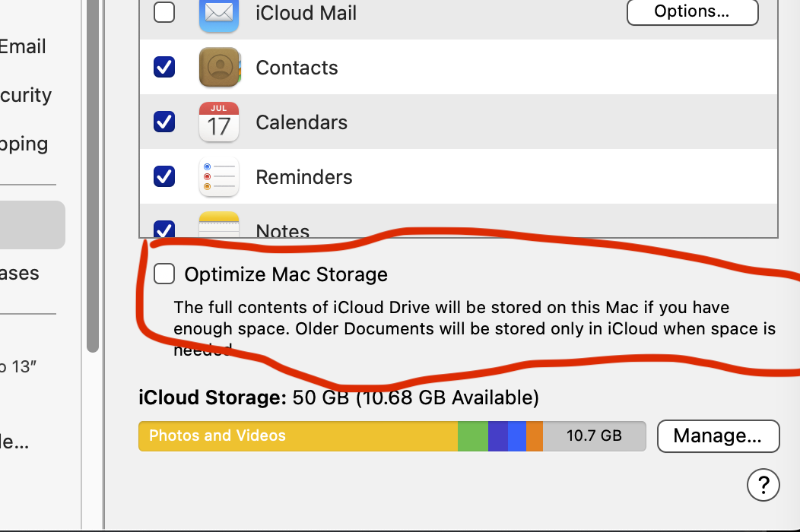Viewport: 800px width, 532px height.
Task: Click Manage iCloud storage button
Action: pos(718,435)
